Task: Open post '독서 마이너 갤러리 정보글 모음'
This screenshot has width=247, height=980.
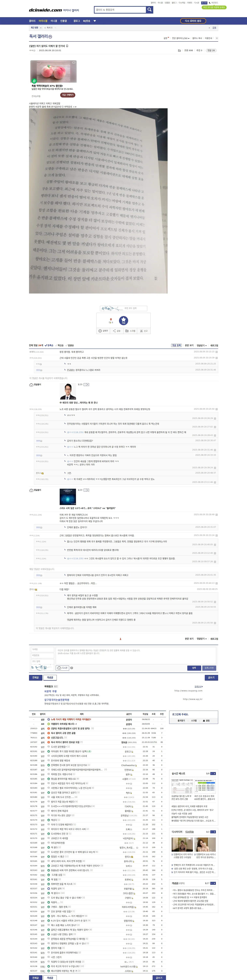Action: pos(65,742)
